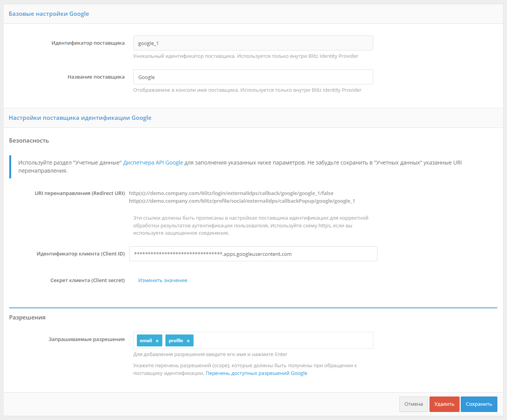Focus the Идентификатор поставщика field
Viewport: 507px width, 420px height.
tap(253, 43)
